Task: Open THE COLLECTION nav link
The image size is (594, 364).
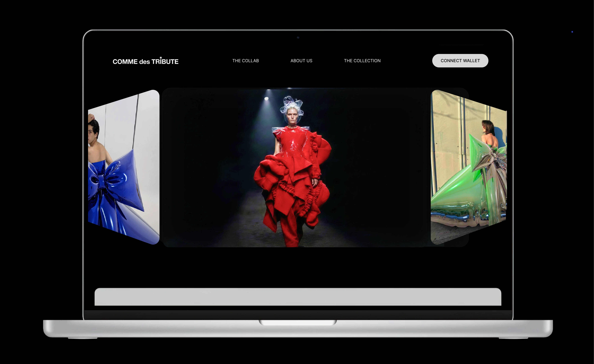Action: point(362,61)
